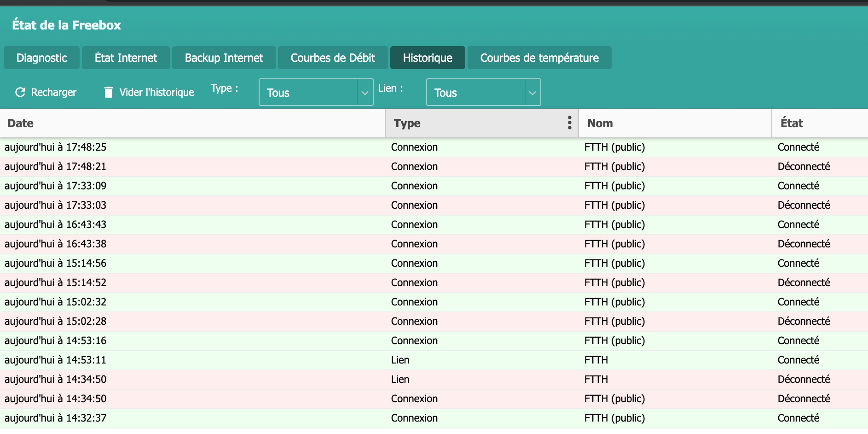Sort the table by Date column header
The image size is (868, 434).
tap(21, 123)
